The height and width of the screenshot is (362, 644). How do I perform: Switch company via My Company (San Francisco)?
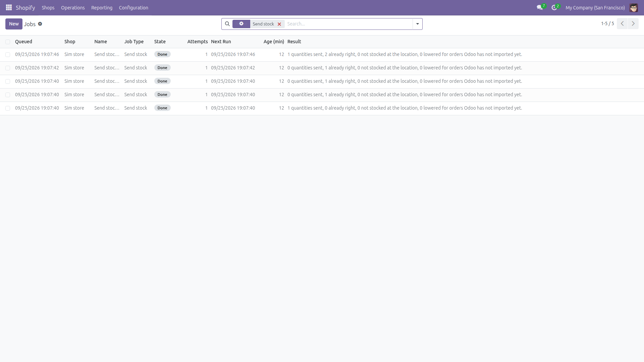click(x=595, y=8)
